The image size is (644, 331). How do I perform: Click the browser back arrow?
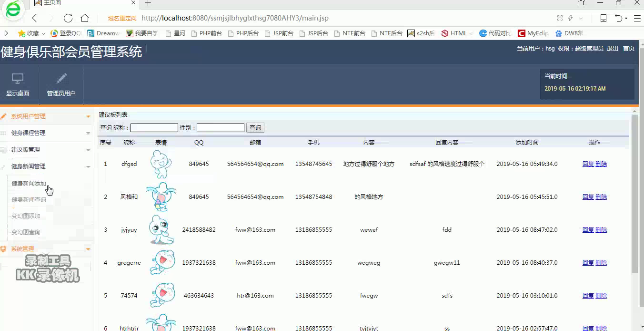(x=34, y=18)
